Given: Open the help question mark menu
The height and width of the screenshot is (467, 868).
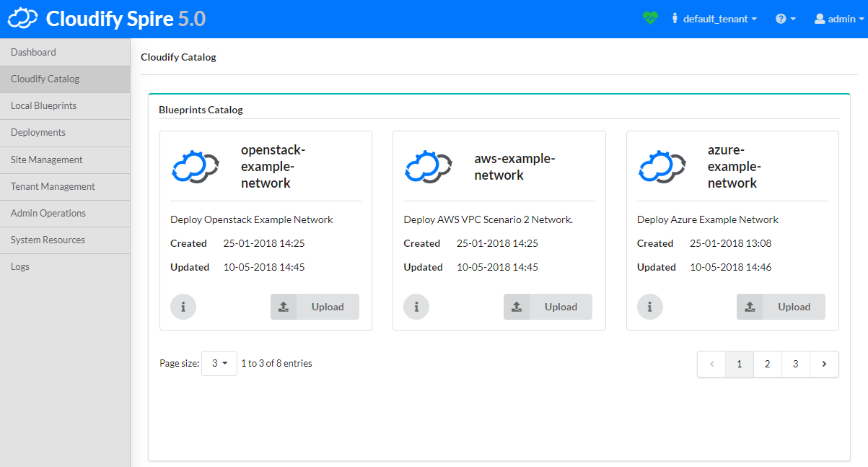Looking at the screenshot, I should [x=785, y=19].
